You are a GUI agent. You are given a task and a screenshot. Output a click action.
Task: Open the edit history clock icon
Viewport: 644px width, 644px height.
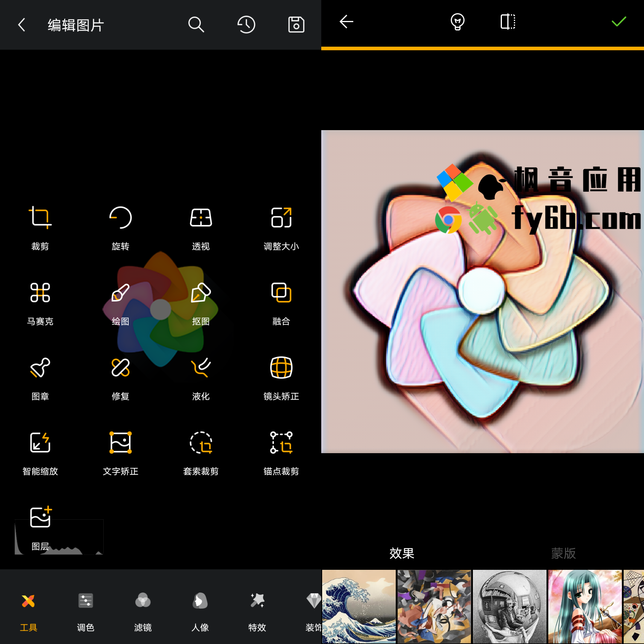pyautogui.click(x=246, y=25)
